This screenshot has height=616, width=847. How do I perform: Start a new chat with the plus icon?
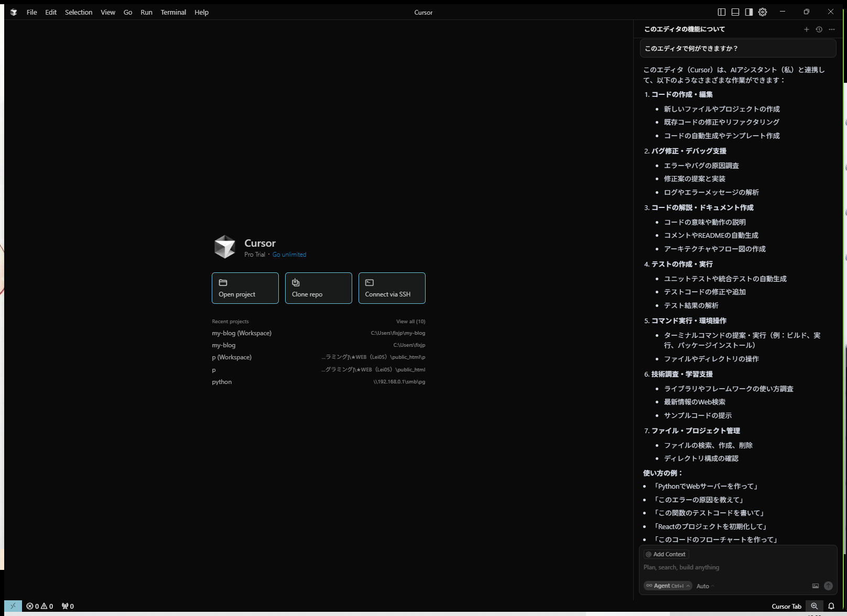tap(806, 29)
